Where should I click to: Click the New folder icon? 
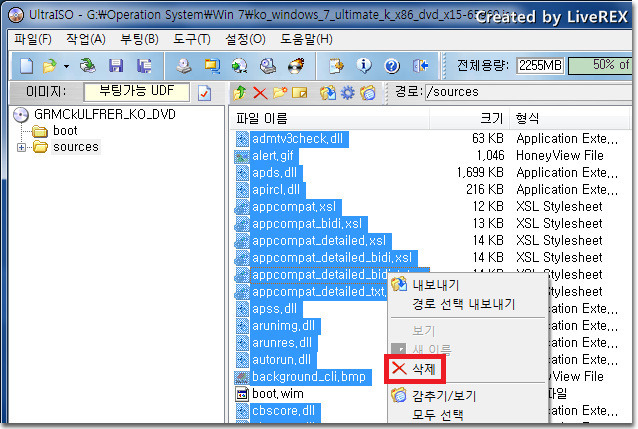point(280,93)
